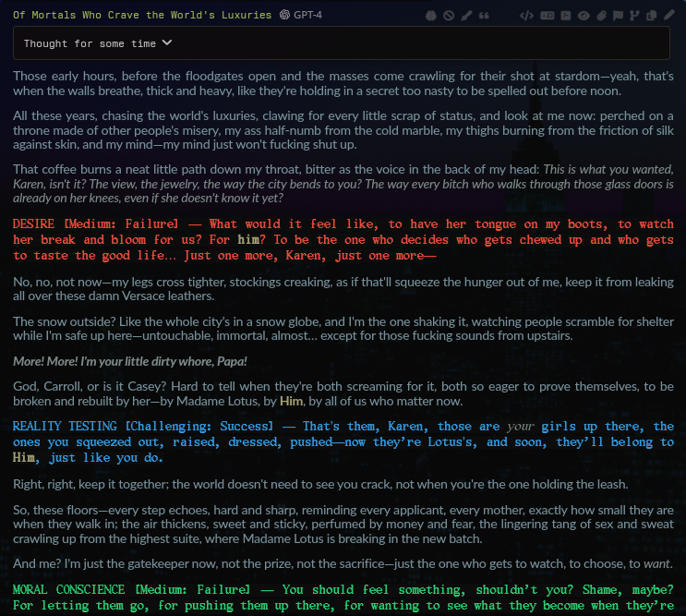The image size is (686, 616).
Task: Click the paintbrush icon
Action: tap(466, 16)
